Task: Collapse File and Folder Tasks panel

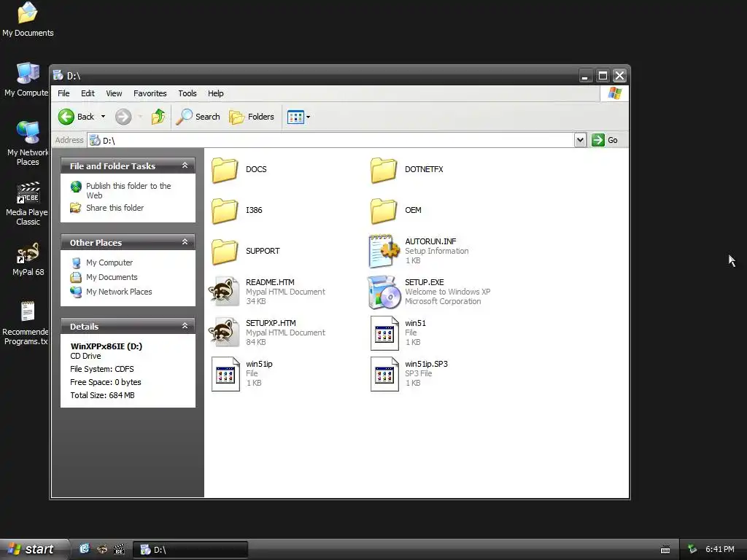Action: pos(185,166)
